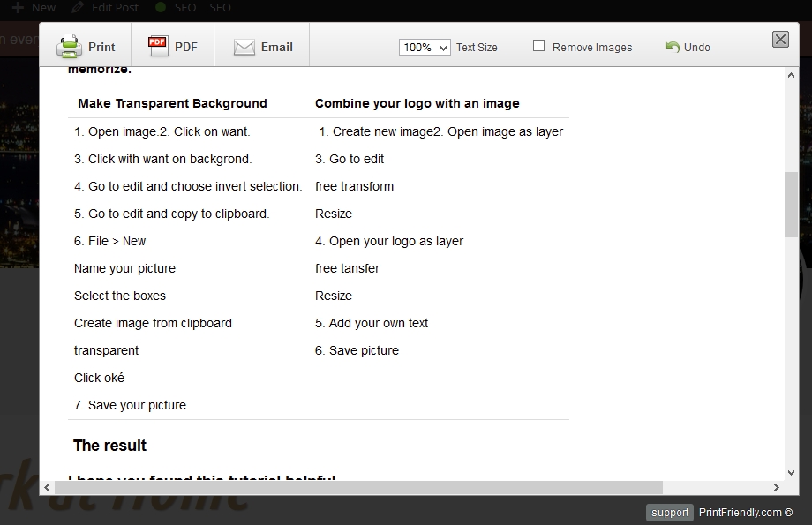Open the PrintFriendly.com link

point(741,512)
